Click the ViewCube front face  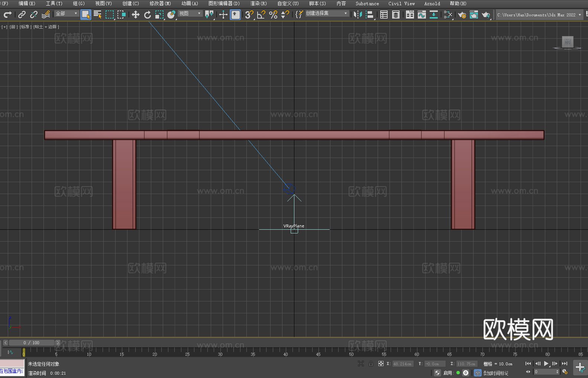[x=568, y=42]
